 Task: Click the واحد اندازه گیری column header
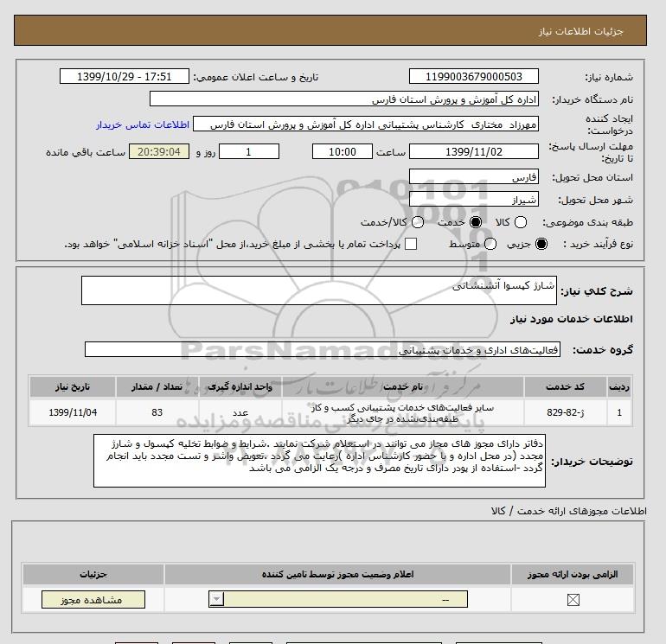240,386
